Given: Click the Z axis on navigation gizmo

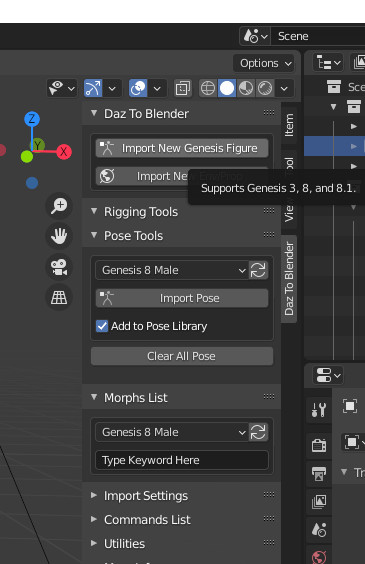Looking at the screenshot, I should (x=32, y=119).
